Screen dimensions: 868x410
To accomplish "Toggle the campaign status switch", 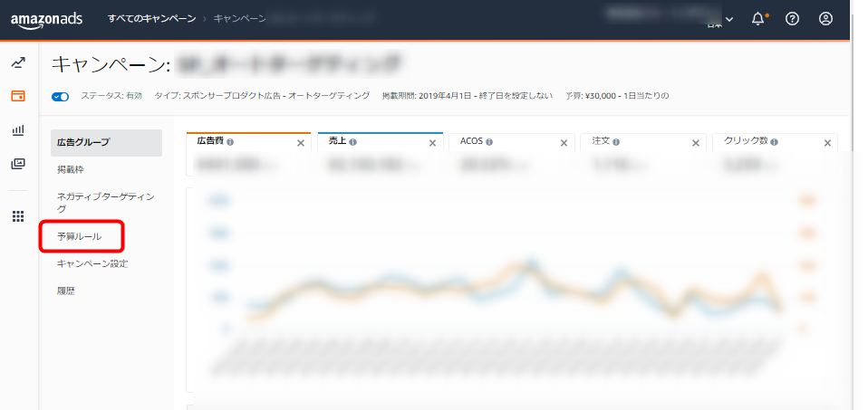I will 61,96.
